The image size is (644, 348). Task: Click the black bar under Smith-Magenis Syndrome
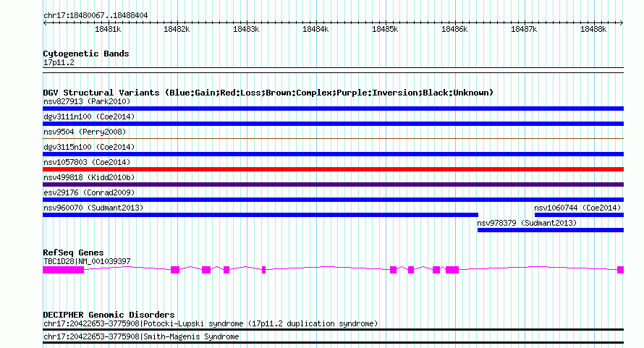point(333,343)
